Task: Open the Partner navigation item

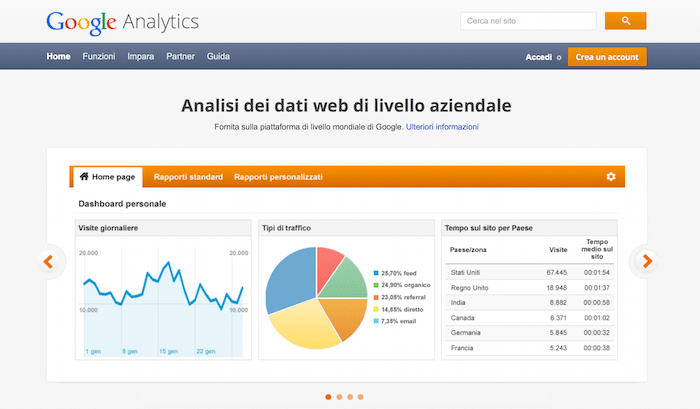Action: (x=180, y=56)
